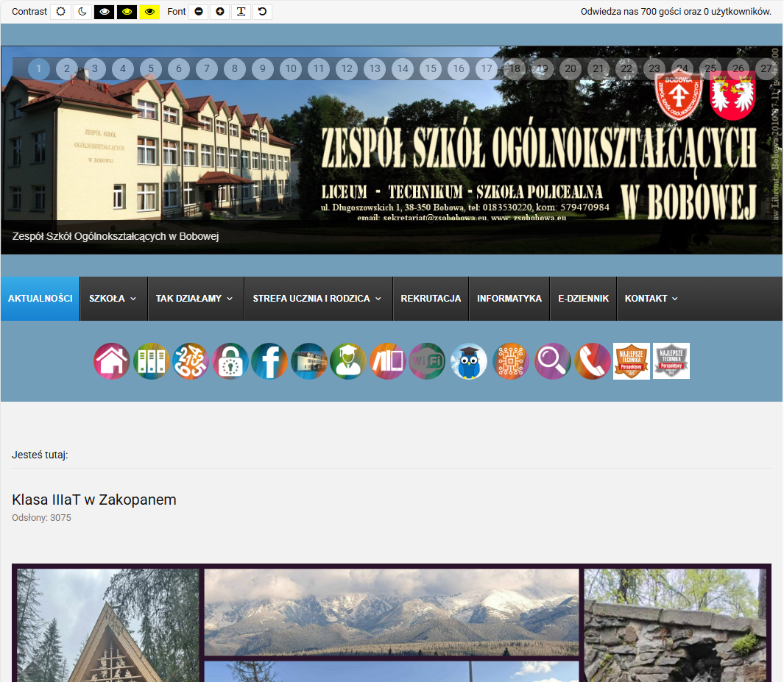Click the WiFi icon
The image size is (784, 682).
pyautogui.click(x=427, y=361)
